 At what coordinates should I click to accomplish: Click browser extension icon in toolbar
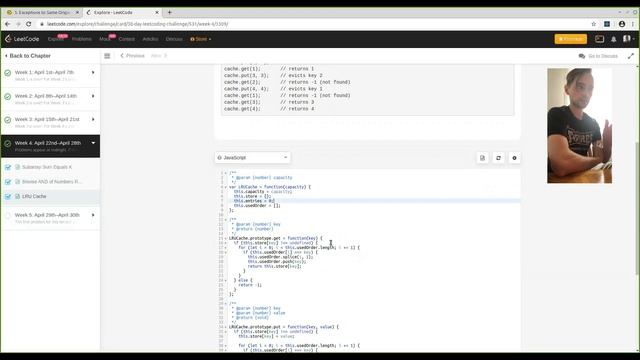(607, 24)
